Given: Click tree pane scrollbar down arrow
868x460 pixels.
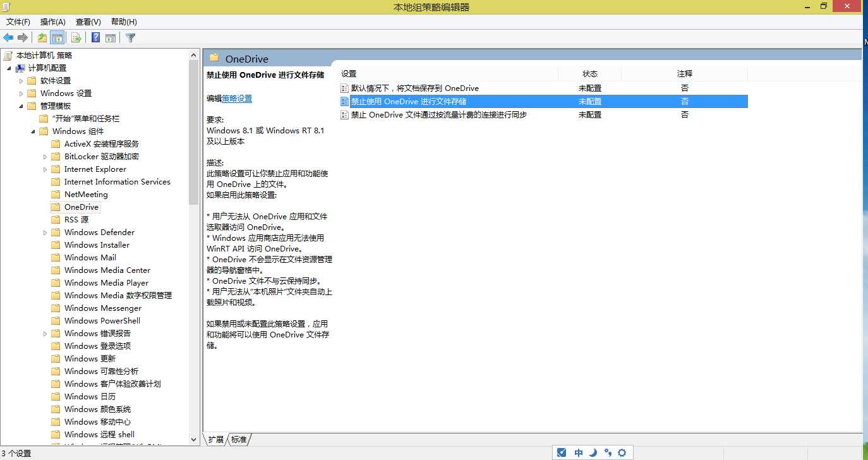Looking at the screenshot, I should click(x=194, y=439).
